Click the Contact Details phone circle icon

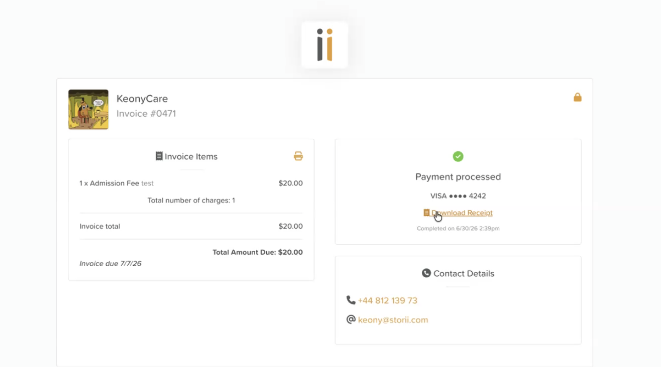[x=426, y=273]
